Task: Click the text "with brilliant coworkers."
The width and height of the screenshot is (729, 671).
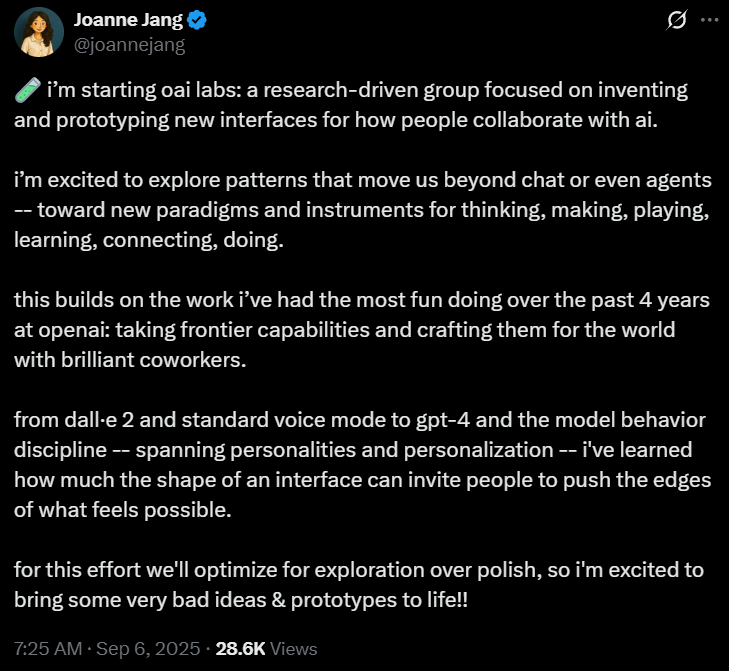Action: click(130, 360)
